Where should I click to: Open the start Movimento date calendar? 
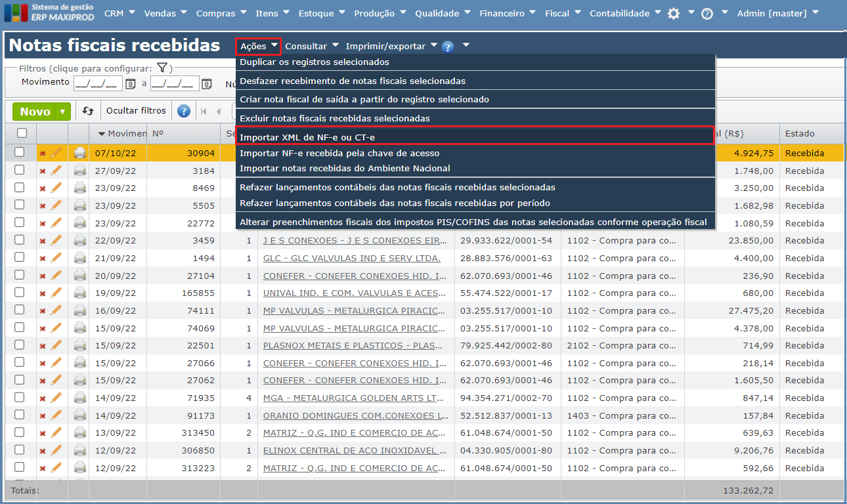[x=131, y=83]
